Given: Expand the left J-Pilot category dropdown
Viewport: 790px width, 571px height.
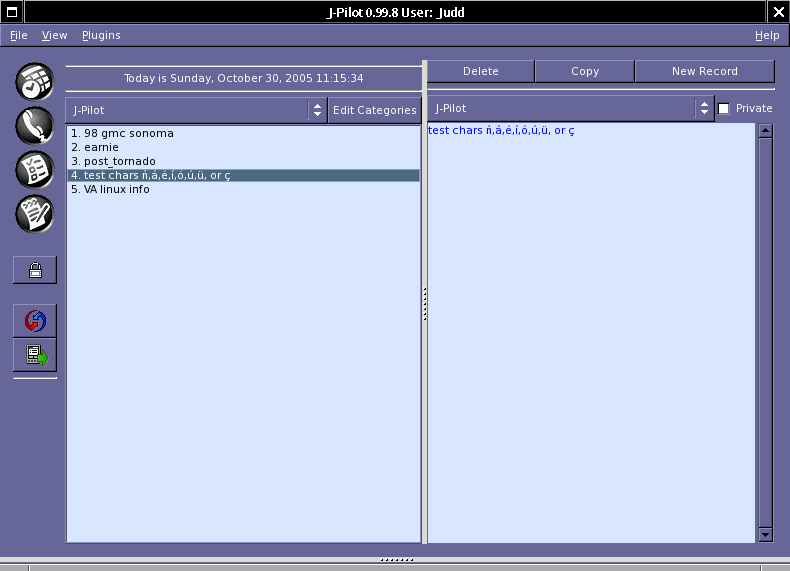Looking at the screenshot, I should (196, 110).
